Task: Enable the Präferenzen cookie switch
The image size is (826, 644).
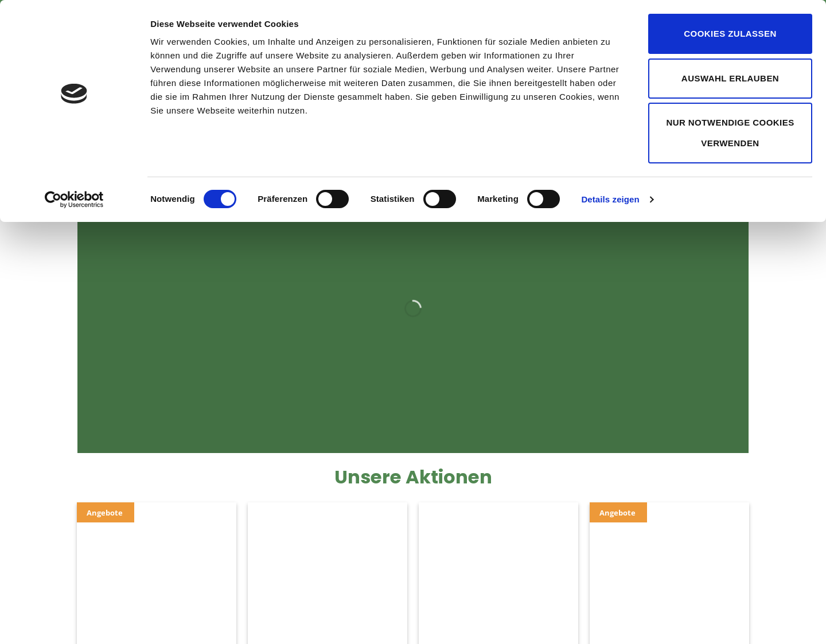Action: tap(332, 199)
